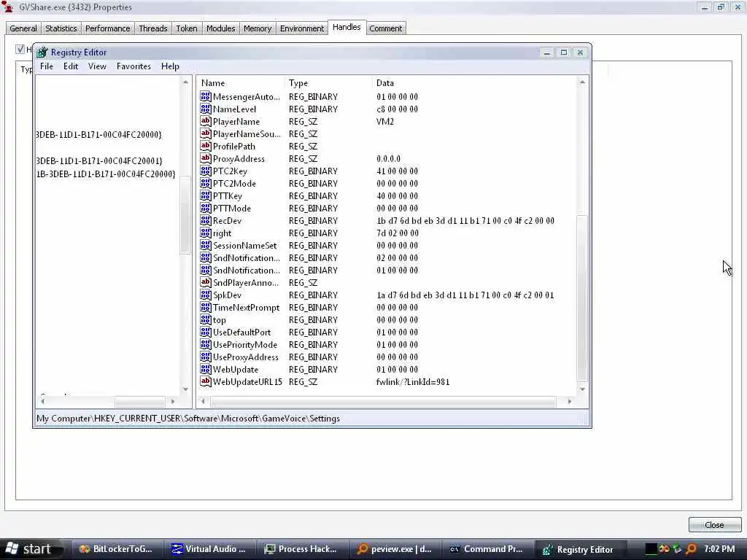Viewport: 747px width, 560px height.
Task: Open the Favorites menu
Action: [133, 66]
